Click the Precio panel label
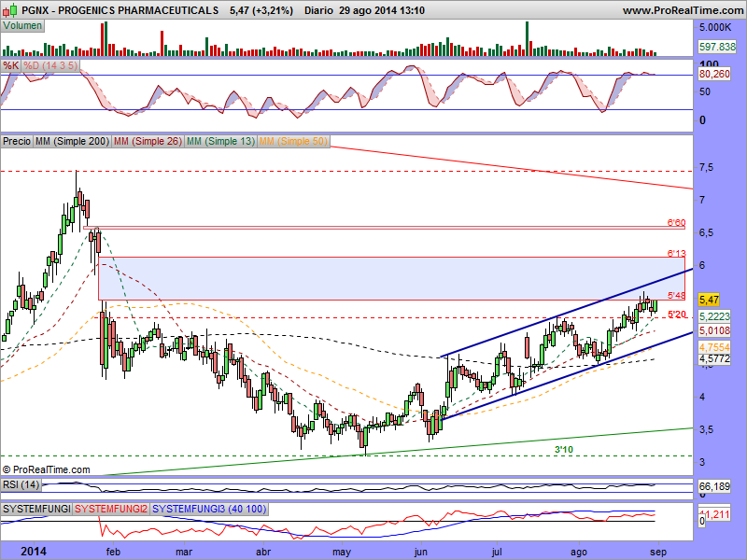This screenshot has width=747, height=560. point(17,141)
